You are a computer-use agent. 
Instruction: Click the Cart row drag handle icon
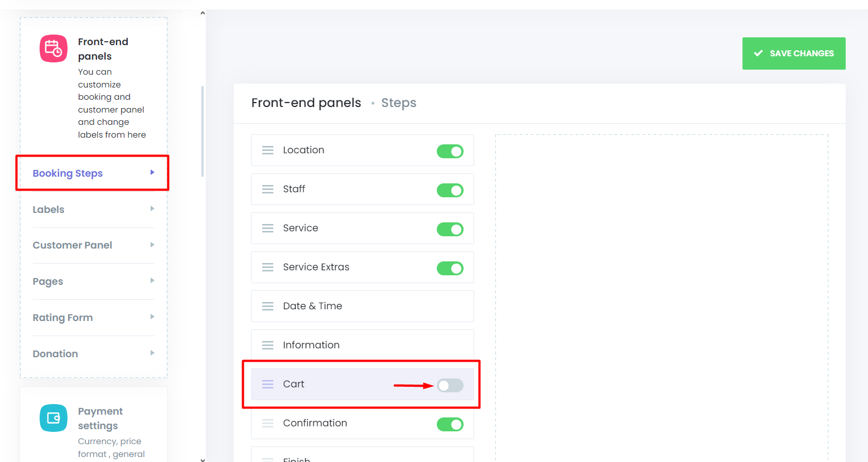(x=268, y=385)
